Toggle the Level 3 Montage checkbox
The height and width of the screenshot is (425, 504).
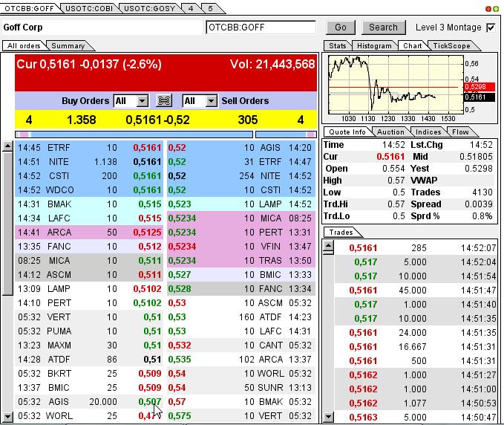(x=491, y=27)
